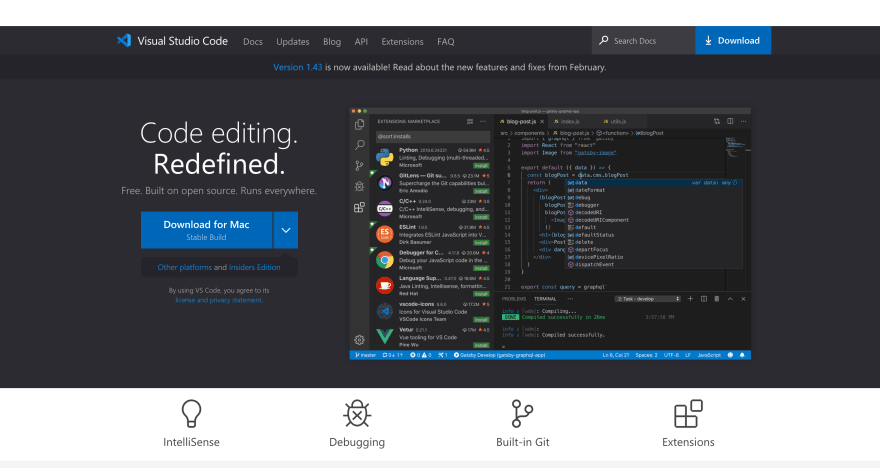
Task: Click the Visual Studio Code logo icon
Action: (x=124, y=40)
